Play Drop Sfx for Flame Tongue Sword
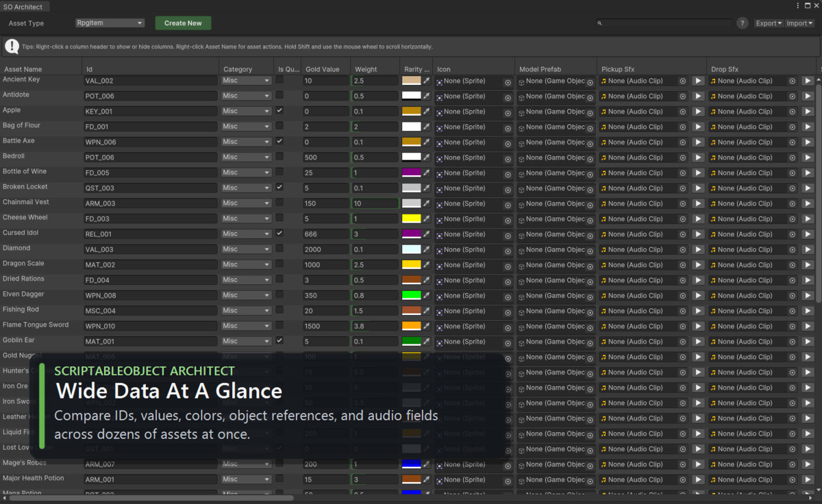Viewport: 822px width, 504px height. [x=808, y=326]
